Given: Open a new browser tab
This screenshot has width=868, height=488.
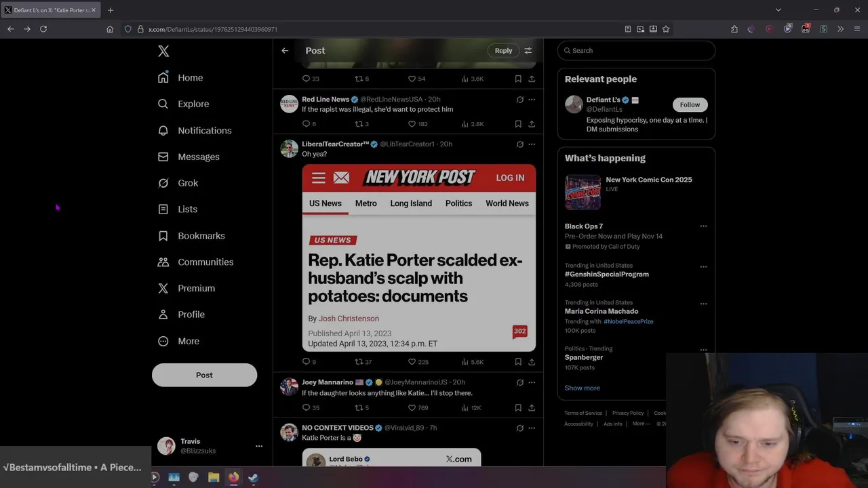Looking at the screenshot, I should [111, 10].
